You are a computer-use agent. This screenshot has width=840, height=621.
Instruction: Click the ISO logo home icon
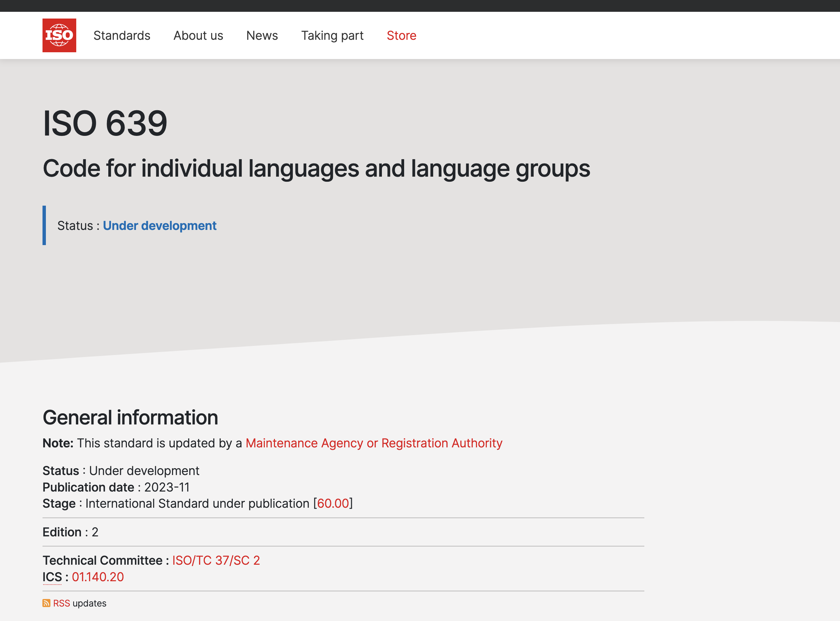[59, 35]
